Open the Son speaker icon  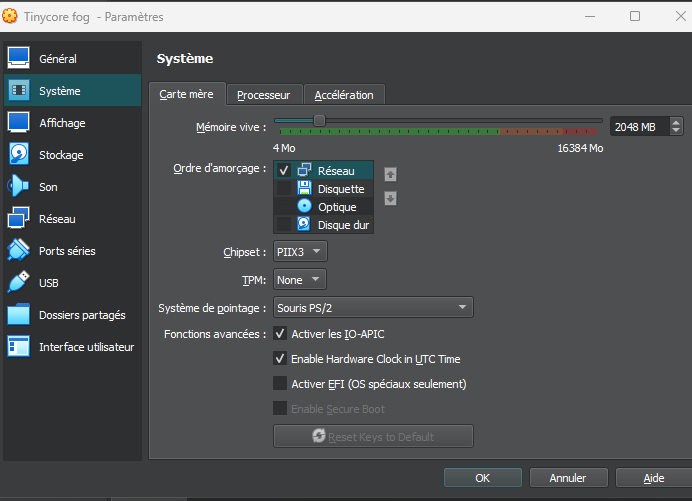click(18, 186)
